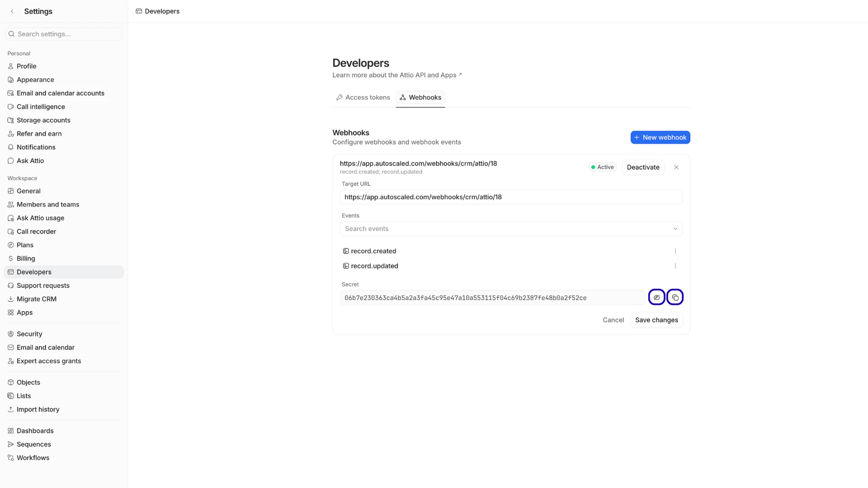This screenshot has height=488, width=868.
Task: Open options menu for record.created event
Action: (675, 251)
